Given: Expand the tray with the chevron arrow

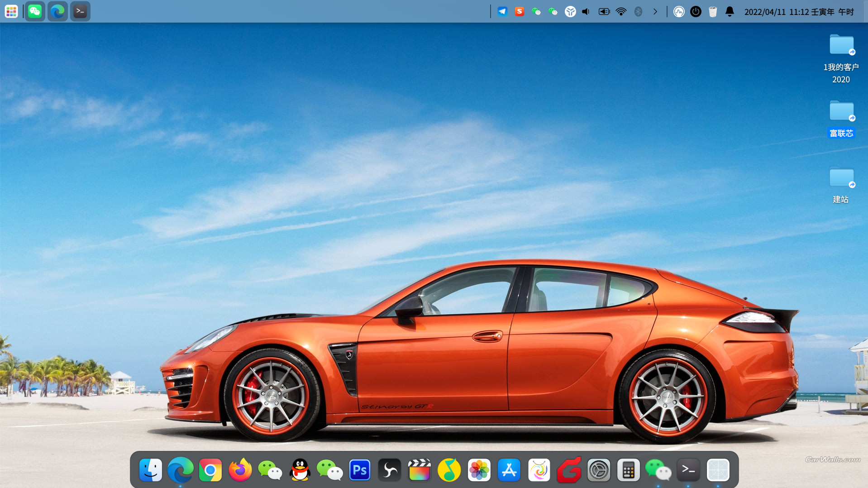Looking at the screenshot, I should tap(655, 12).
